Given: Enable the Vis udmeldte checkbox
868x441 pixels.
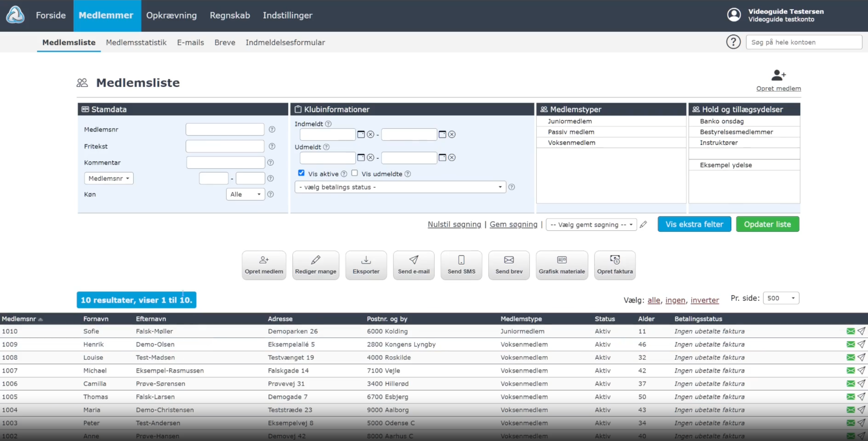Looking at the screenshot, I should click(355, 173).
